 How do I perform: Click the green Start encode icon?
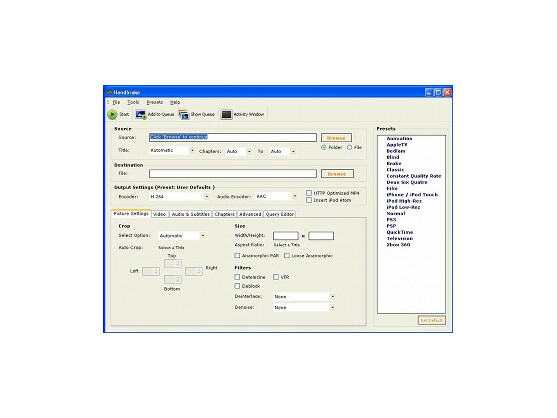pos(112,114)
